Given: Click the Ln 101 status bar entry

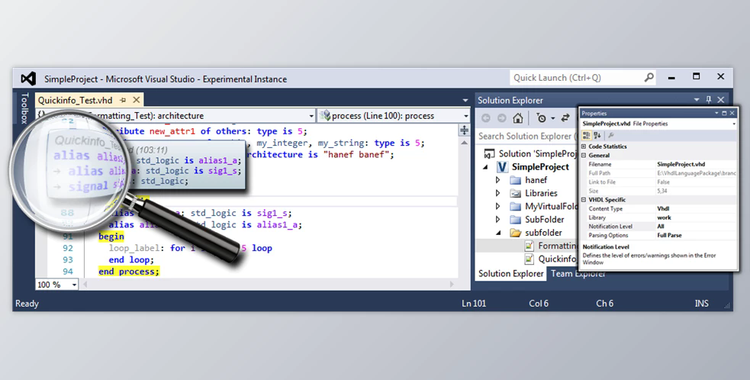Looking at the screenshot, I should pyautogui.click(x=474, y=303).
